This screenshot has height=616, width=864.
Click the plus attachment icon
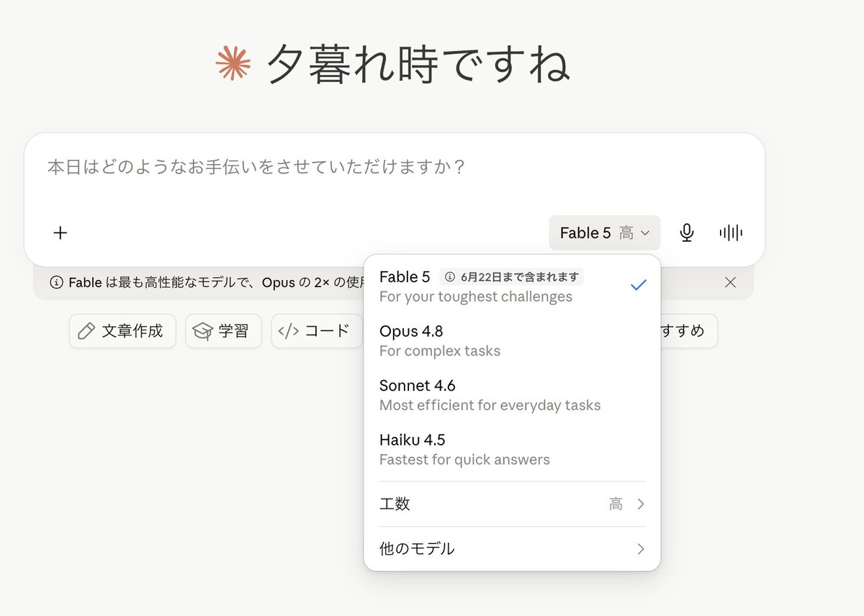pos(60,232)
